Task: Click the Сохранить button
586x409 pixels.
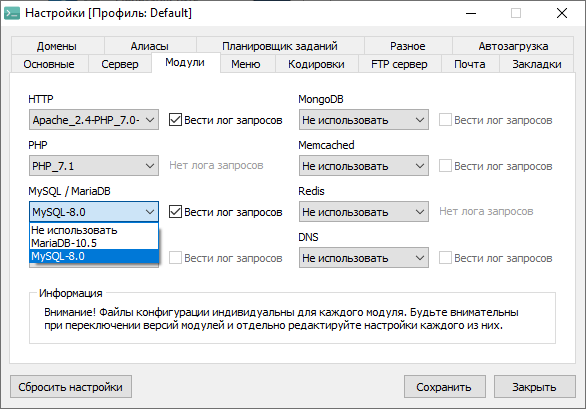Action: 444,387
